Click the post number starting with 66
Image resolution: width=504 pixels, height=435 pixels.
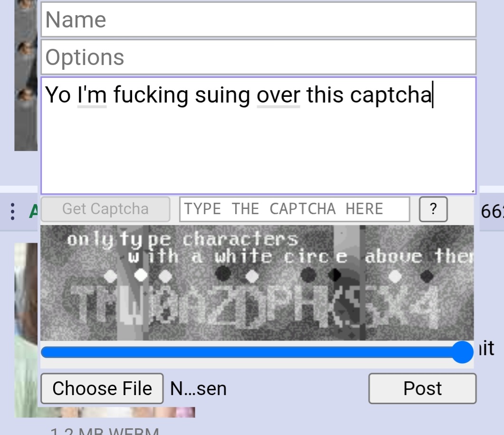[492, 211]
